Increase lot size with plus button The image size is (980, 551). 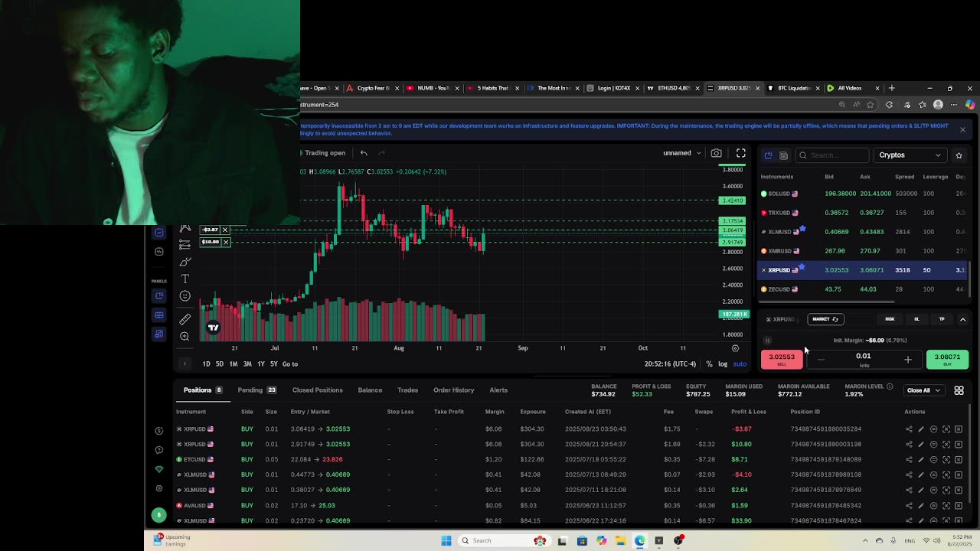(x=908, y=360)
